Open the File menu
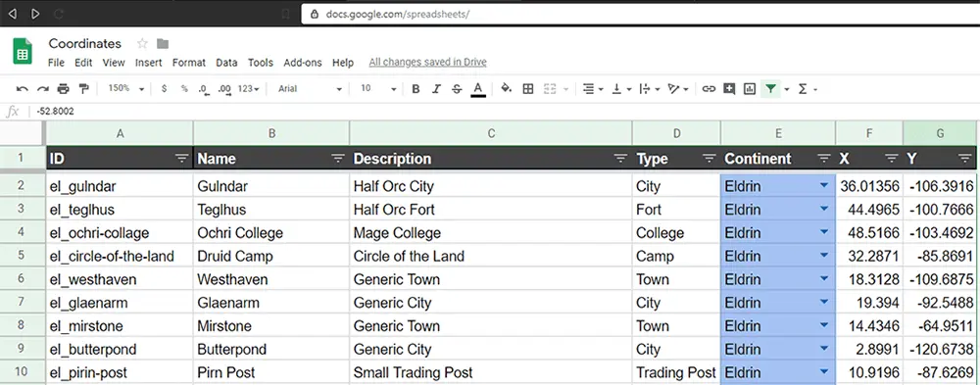Viewport: 980px width, 385px height. [x=56, y=63]
